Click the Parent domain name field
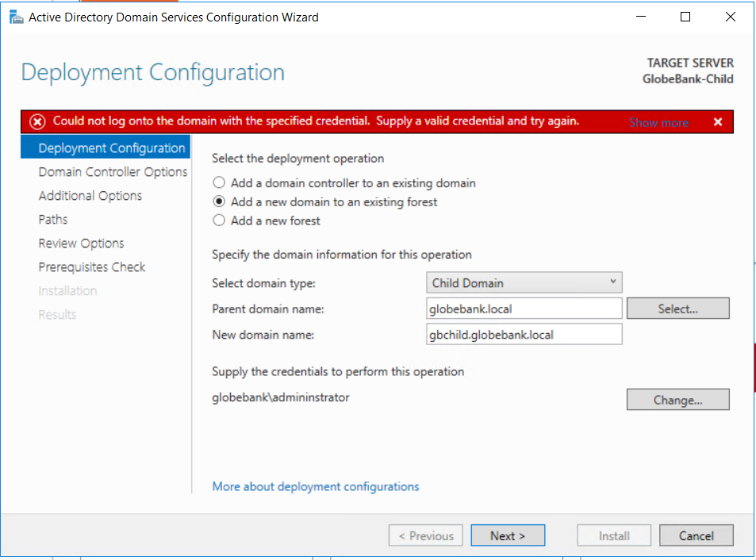Screen dimensions: 756x560 click(524, 309)
